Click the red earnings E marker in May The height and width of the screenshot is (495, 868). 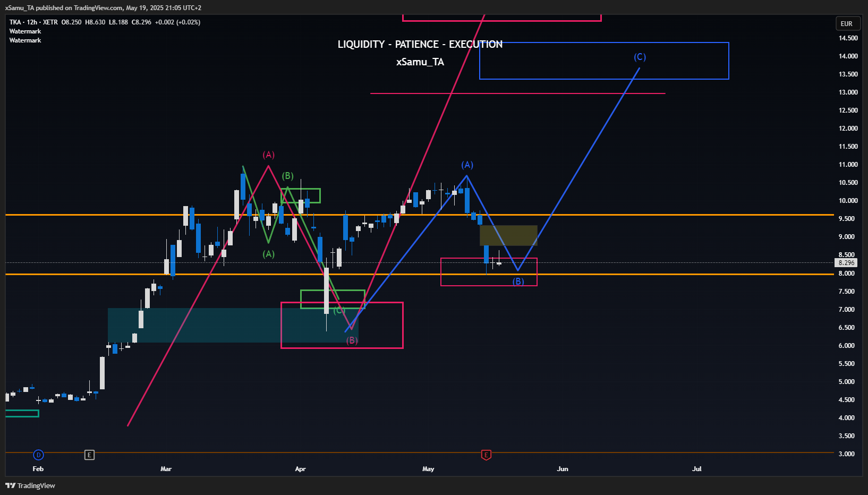tap(486, 455)
